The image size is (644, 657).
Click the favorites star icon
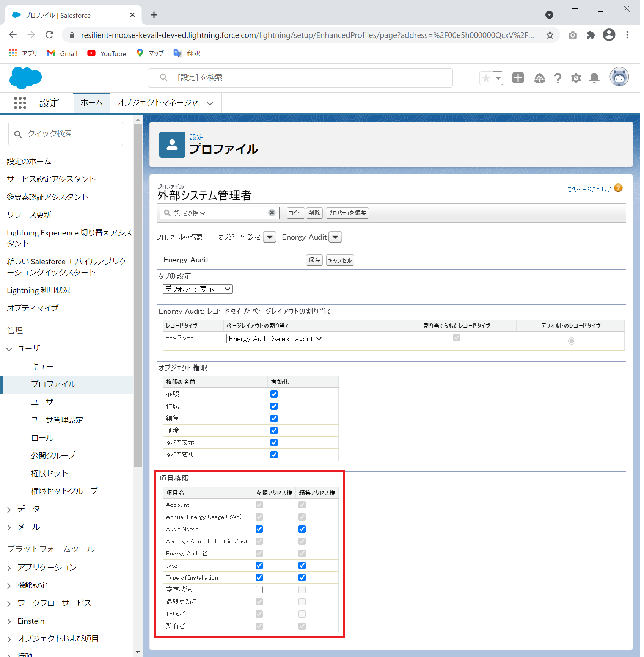(x=486, y=78)
